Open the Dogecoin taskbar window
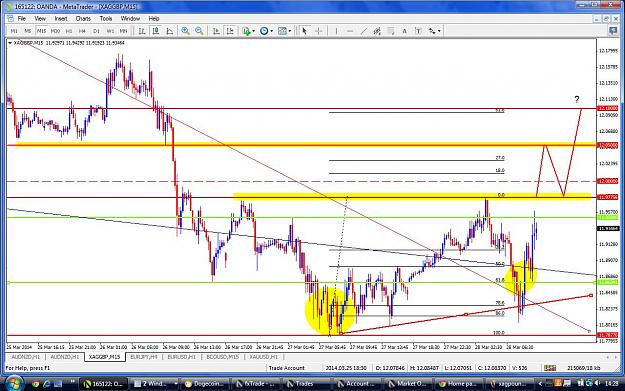 pos(204,384)
